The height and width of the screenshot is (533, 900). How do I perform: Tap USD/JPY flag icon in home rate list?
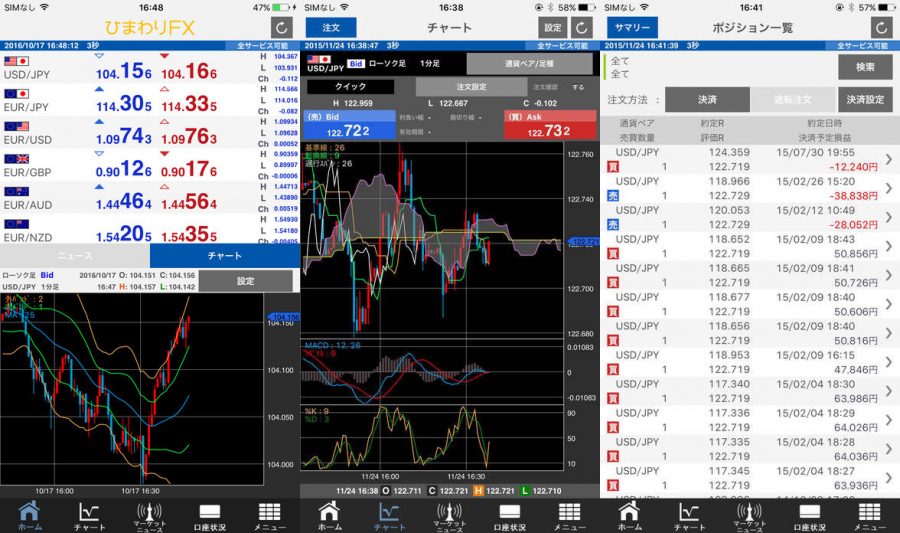coord(16,61)
